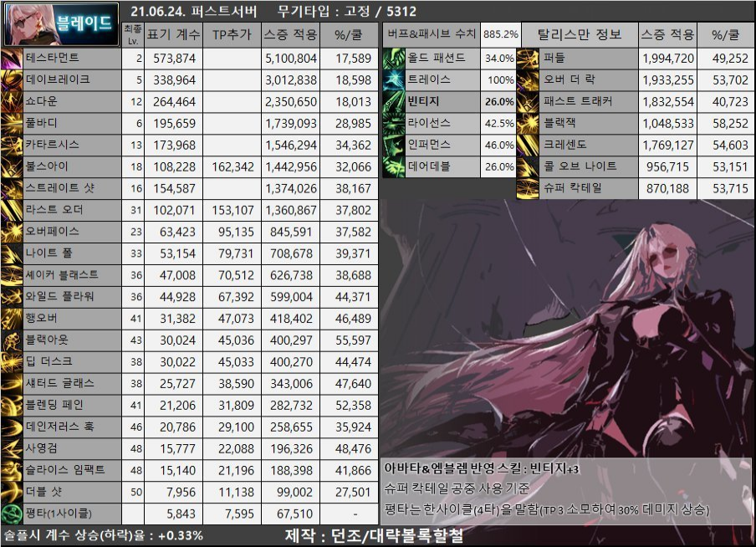Screen dimensions: 756x547
Task: Click the 무기타입 : 고정 / 5312 text
Action: pos(347,11)
